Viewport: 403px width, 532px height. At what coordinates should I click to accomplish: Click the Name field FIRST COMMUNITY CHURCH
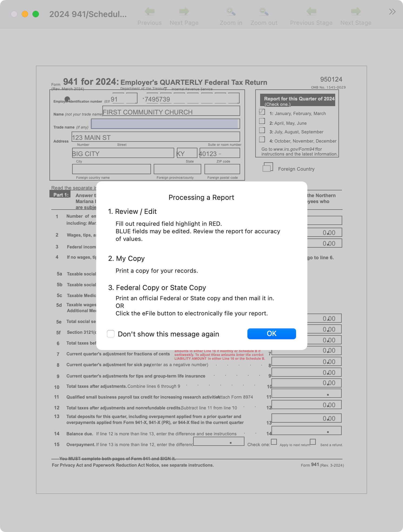(x=171, y=111)
